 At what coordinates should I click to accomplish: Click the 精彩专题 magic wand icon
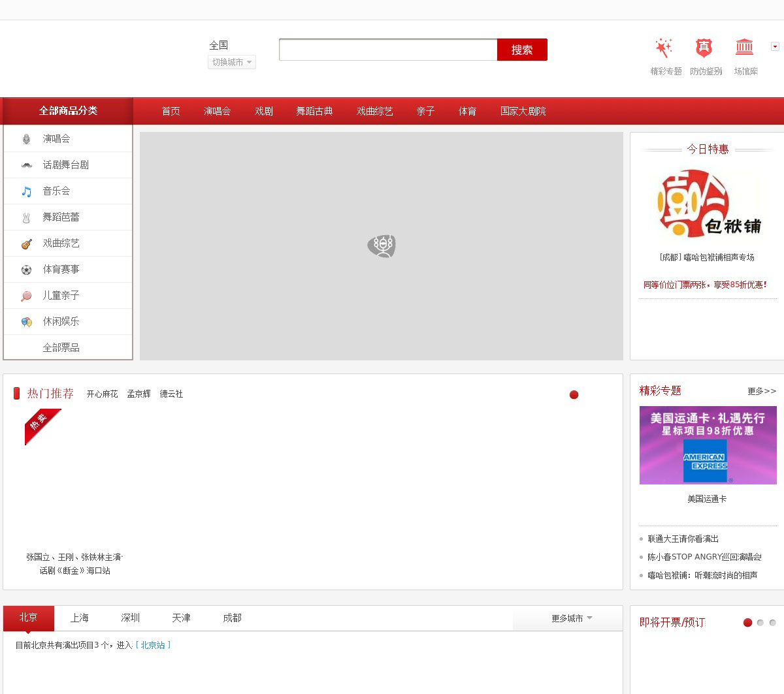point(664,48)
